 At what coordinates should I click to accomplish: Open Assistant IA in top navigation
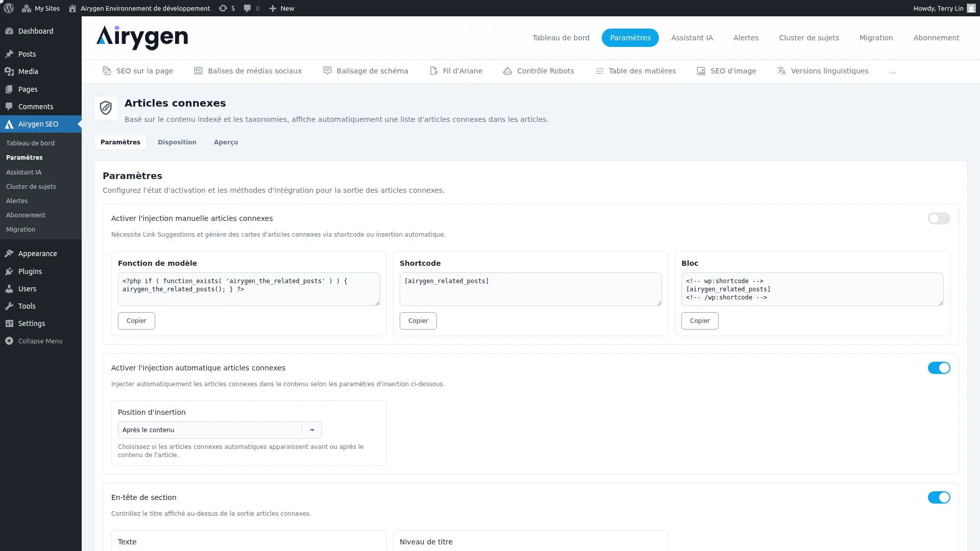point(692,38)
